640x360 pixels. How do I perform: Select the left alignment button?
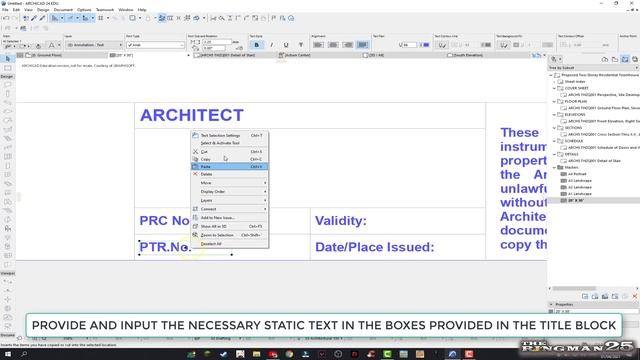click(x=318, y=45)
